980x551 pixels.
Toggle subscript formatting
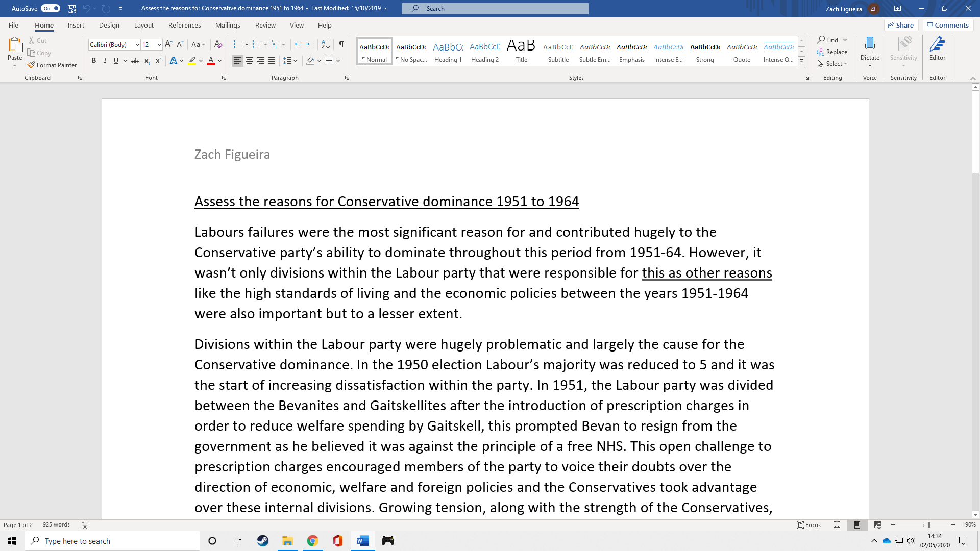tap(146, 60)
